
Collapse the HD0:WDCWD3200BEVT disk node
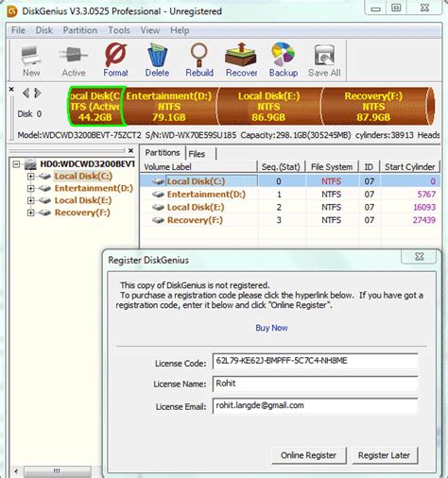16,164
